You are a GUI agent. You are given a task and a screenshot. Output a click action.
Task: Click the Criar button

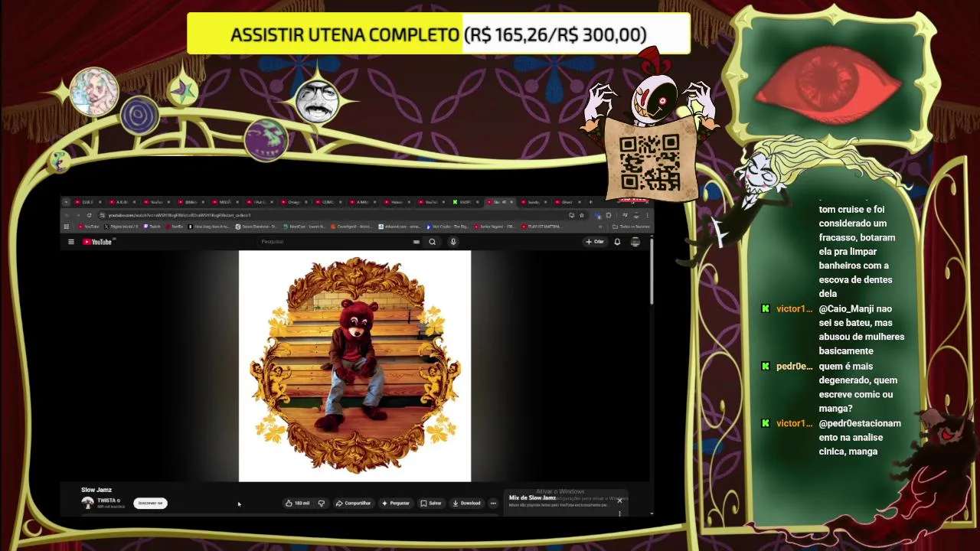pos(595,242)
